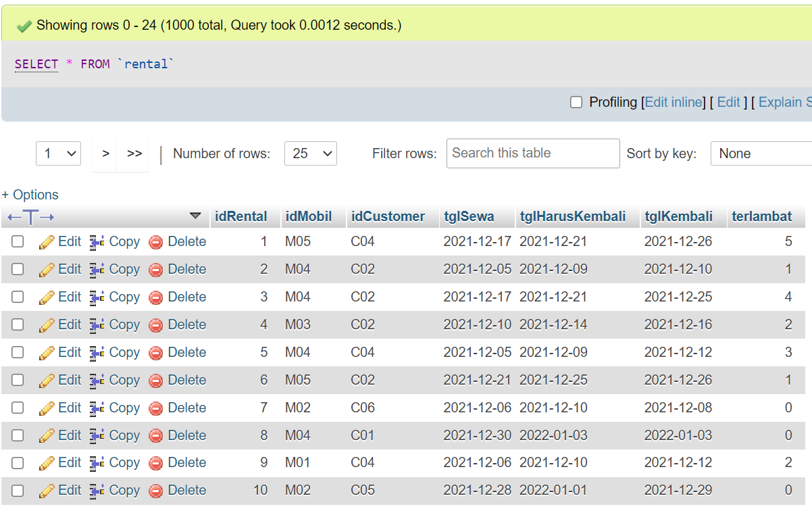This screenshot has width=812, height=509.
Task: Sort by the tglSewa column header
Action: point(468,217)
